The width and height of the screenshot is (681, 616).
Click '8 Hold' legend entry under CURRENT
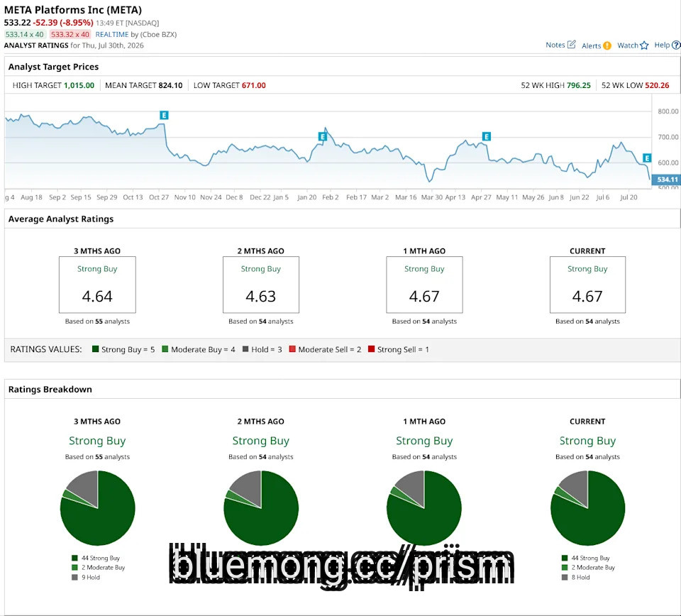[581, 578]
